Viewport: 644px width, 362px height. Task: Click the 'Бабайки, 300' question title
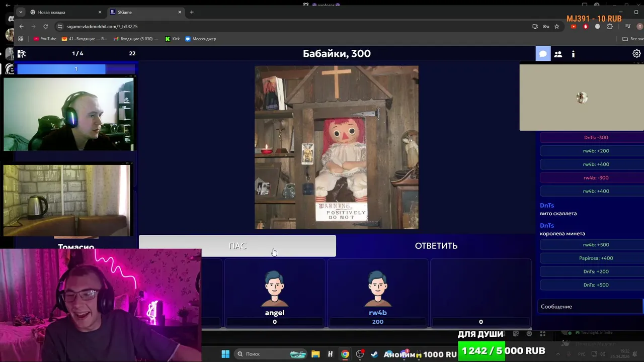coord(337,53)
